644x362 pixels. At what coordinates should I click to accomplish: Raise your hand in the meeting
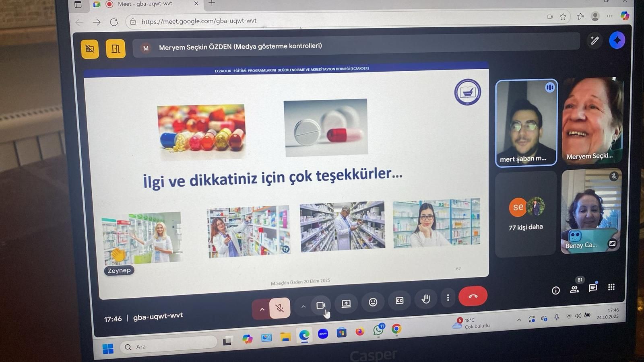(425, 299)
